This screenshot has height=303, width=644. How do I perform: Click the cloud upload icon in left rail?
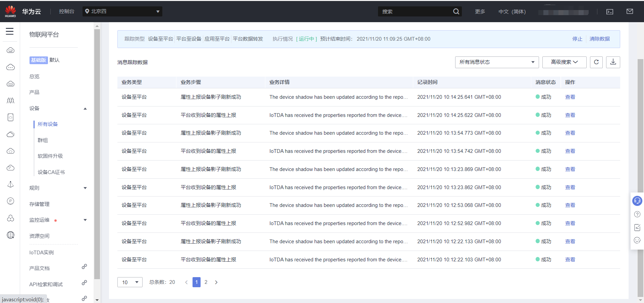10,151
